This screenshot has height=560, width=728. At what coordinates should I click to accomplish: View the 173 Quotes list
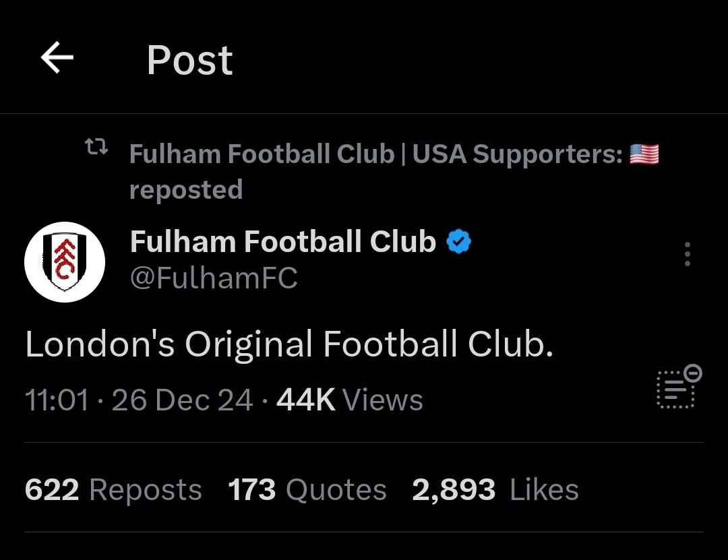[307, 489]
